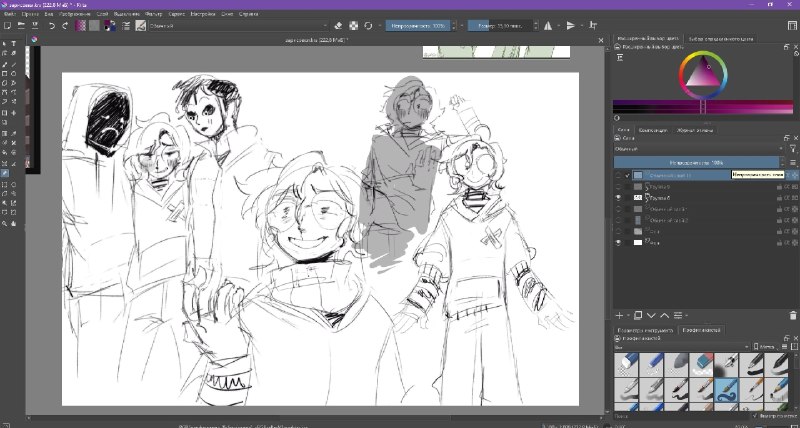This screenshot has height=428, width=800.
Task: Switch to Профили кистей tab
Action: [702, 330]
